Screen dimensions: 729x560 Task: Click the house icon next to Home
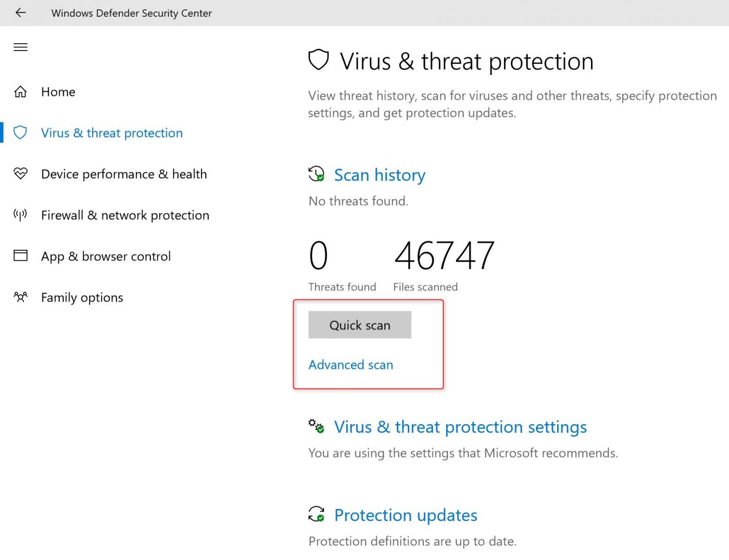21,91
